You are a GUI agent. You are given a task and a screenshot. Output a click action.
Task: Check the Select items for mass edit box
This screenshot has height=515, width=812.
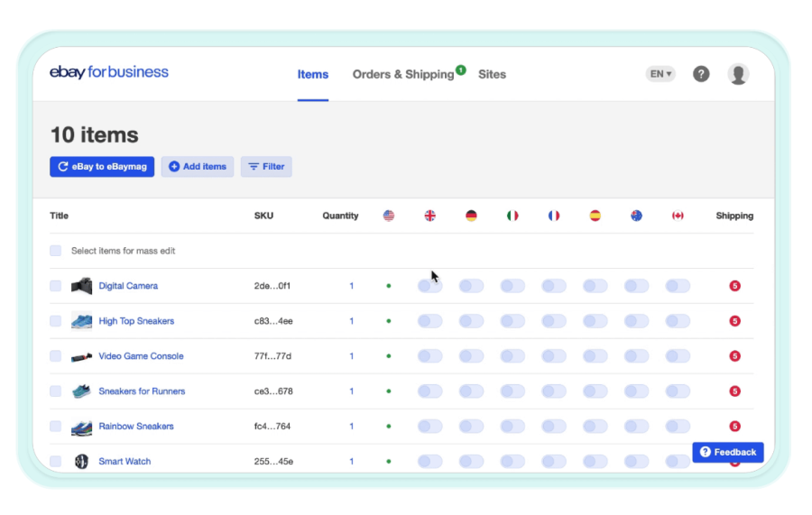click(55, 251)
